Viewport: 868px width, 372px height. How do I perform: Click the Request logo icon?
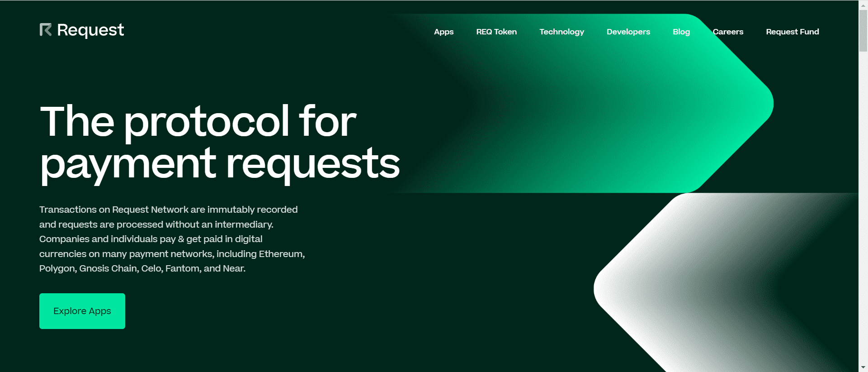tap(46, 30)
